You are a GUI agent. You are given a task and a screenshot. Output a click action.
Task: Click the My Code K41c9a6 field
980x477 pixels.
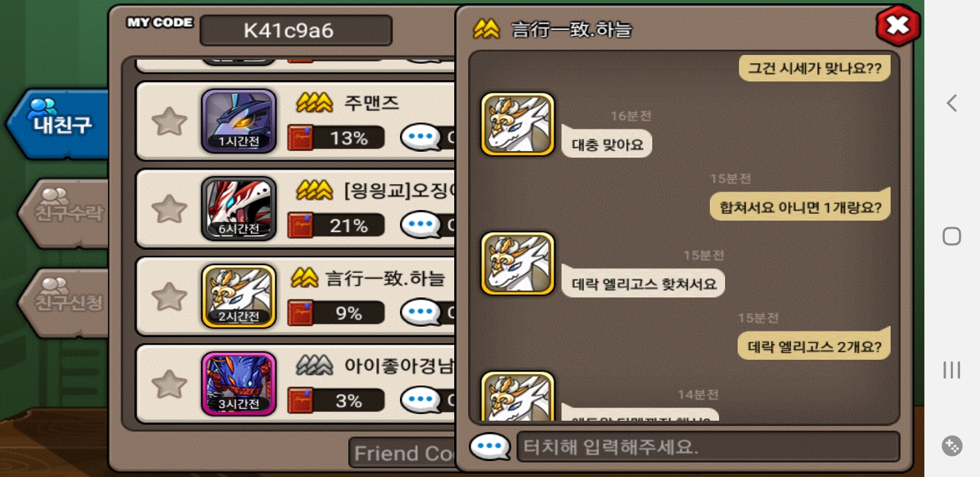[x=295, y=30]
